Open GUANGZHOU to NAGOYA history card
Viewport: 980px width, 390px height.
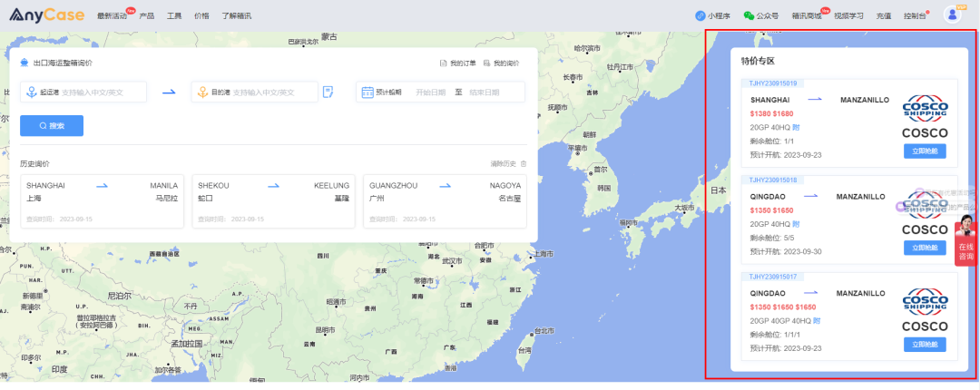pos(445,201)
